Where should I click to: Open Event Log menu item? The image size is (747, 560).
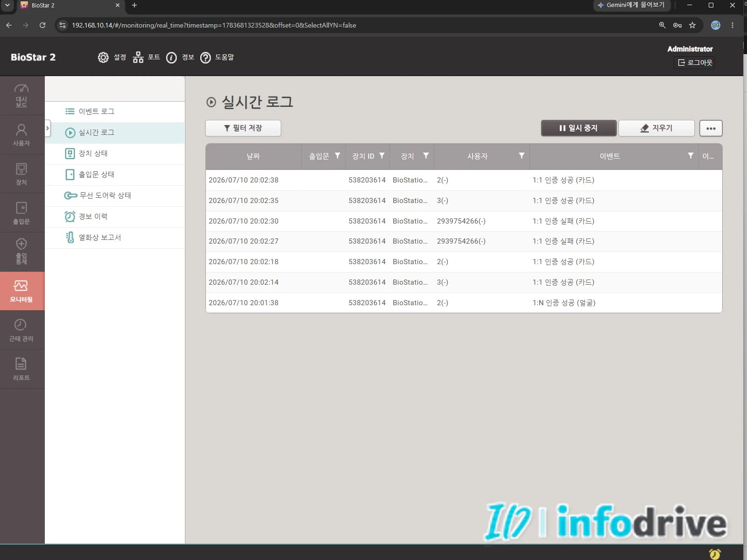[115, 112]
